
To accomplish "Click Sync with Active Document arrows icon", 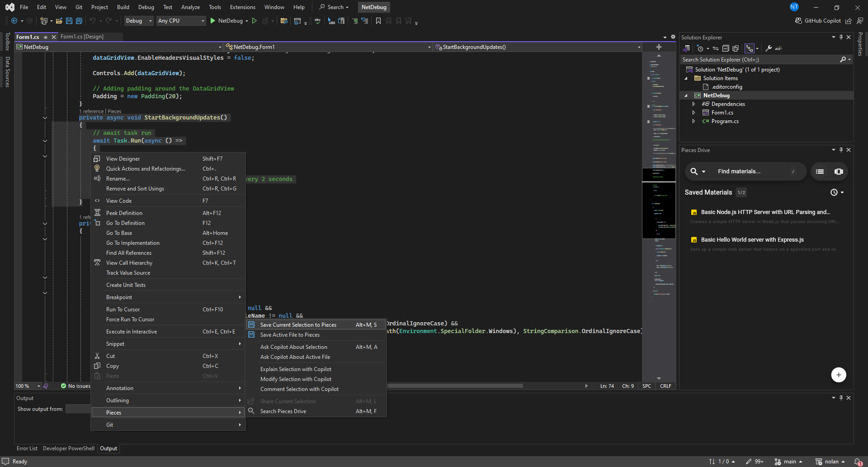I will pyautogui.click(x=716, y=48).
